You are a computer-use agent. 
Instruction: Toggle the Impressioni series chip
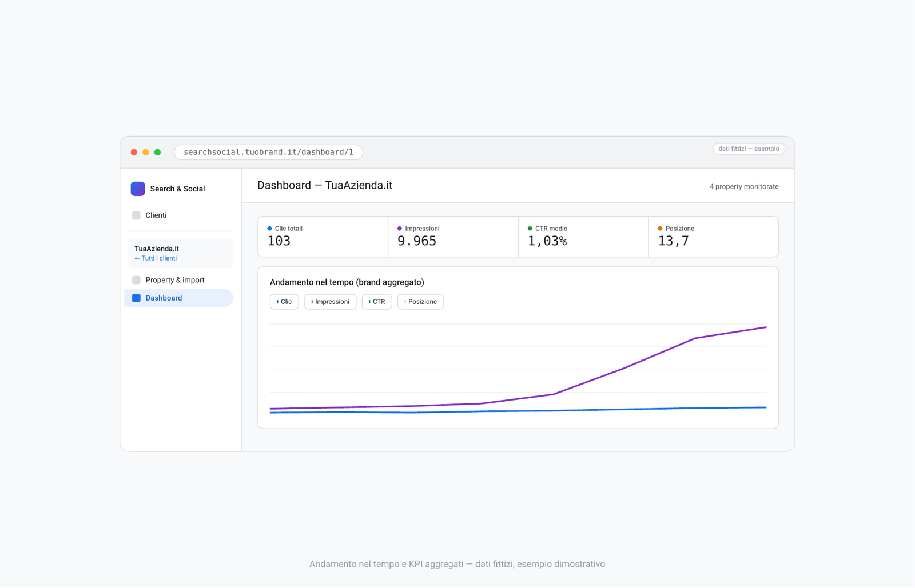pyautogui.click(x=330, y=302)
